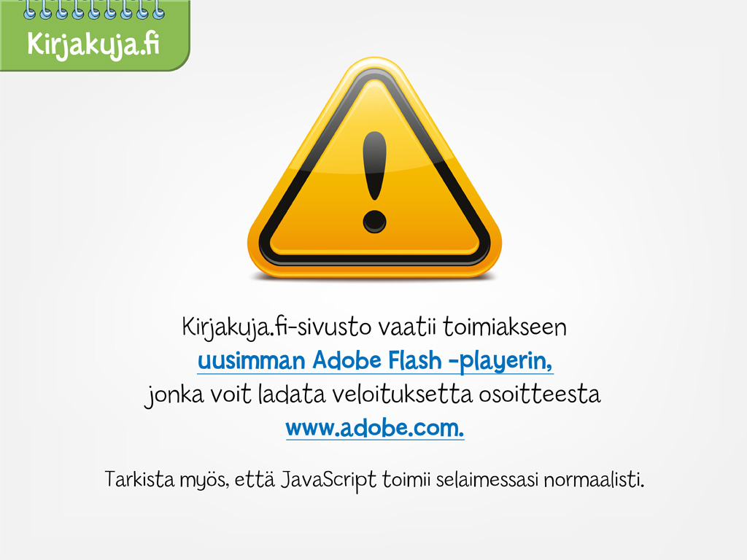Click the yellow warning triangle icon
Viewport: 747px width, 560px height.
coord(374,168)
